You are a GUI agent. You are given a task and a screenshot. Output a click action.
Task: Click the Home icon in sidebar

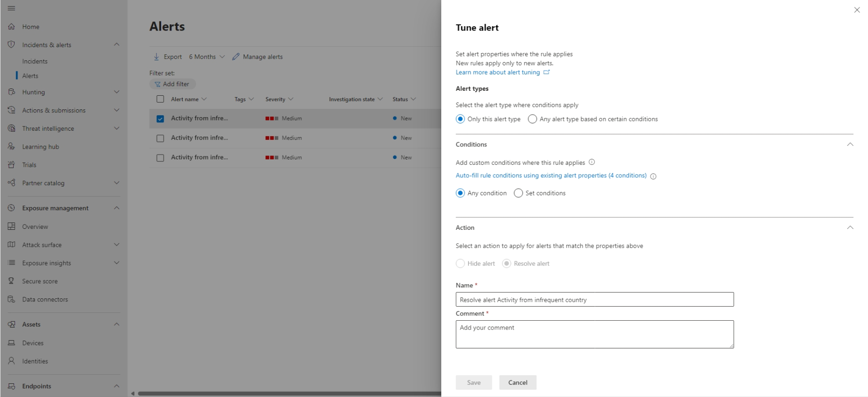(x=11, y=27)
